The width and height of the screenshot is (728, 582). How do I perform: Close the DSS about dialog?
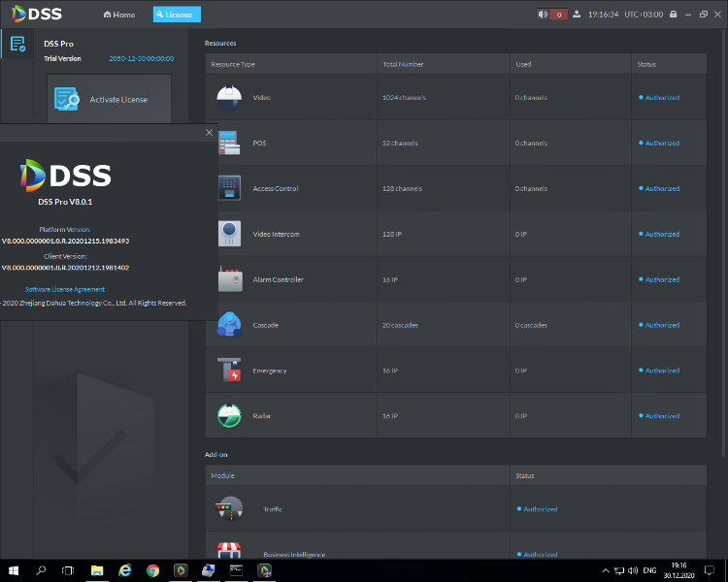pos(209,133)
